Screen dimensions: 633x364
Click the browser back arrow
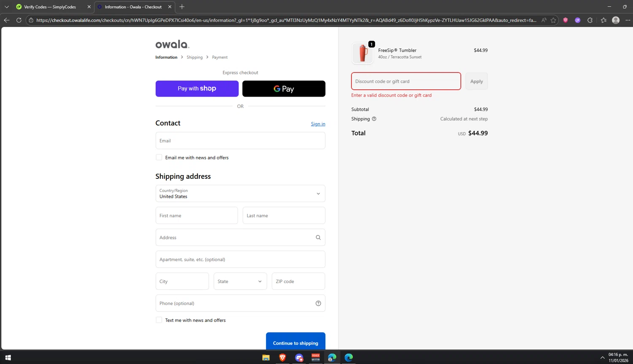pos(6,20)
